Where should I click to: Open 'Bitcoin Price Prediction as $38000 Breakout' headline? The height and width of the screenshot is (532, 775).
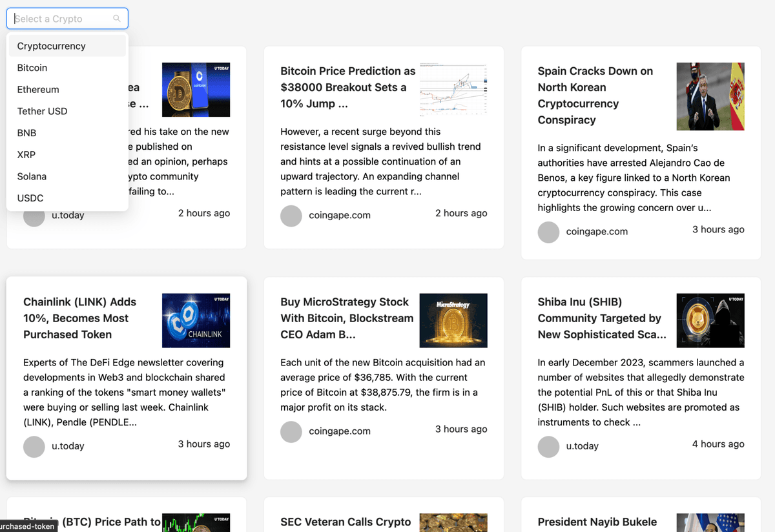click(x=348, y=87)
